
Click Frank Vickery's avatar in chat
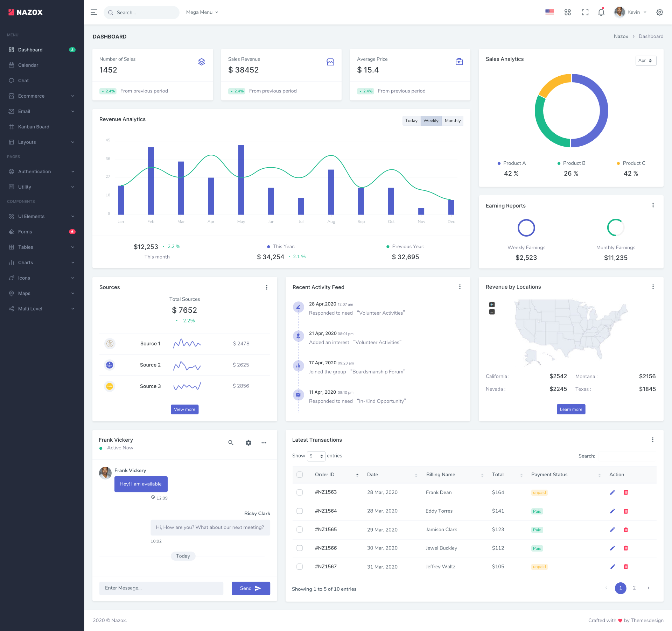pyautogui.click(x=105, y=473)
